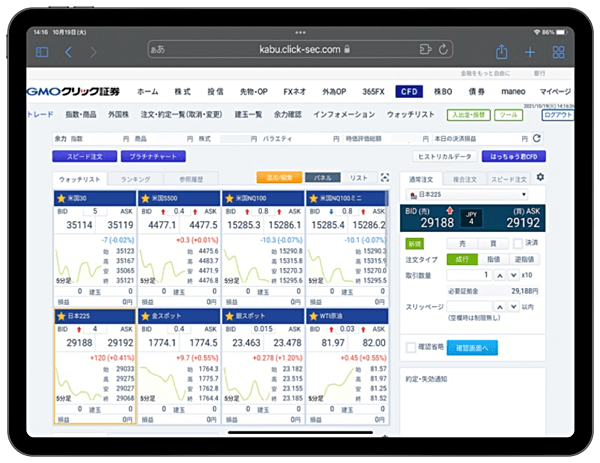Click 入出金・振替 button

pyautogui.click(x=469, y=115)
